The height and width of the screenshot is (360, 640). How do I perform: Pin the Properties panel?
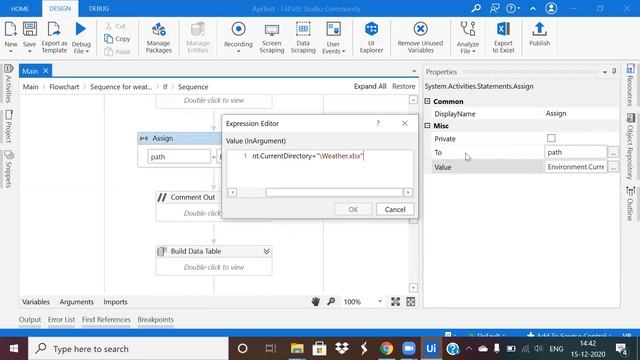coord(614,71)
